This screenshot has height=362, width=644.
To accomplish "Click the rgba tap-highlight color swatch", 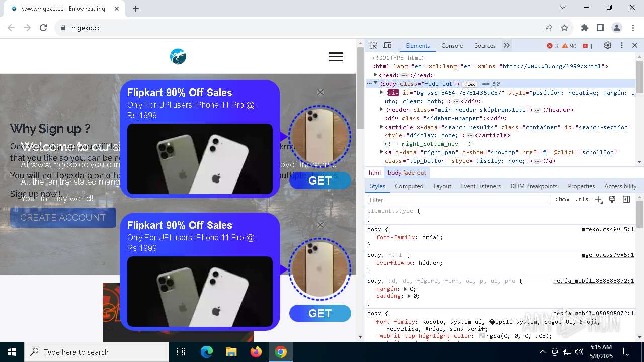I will point(482,336).
